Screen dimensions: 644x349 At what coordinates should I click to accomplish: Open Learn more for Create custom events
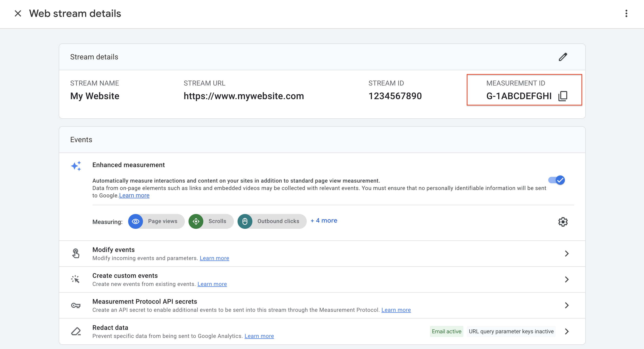pyautogui.click(x=212, y=284)
